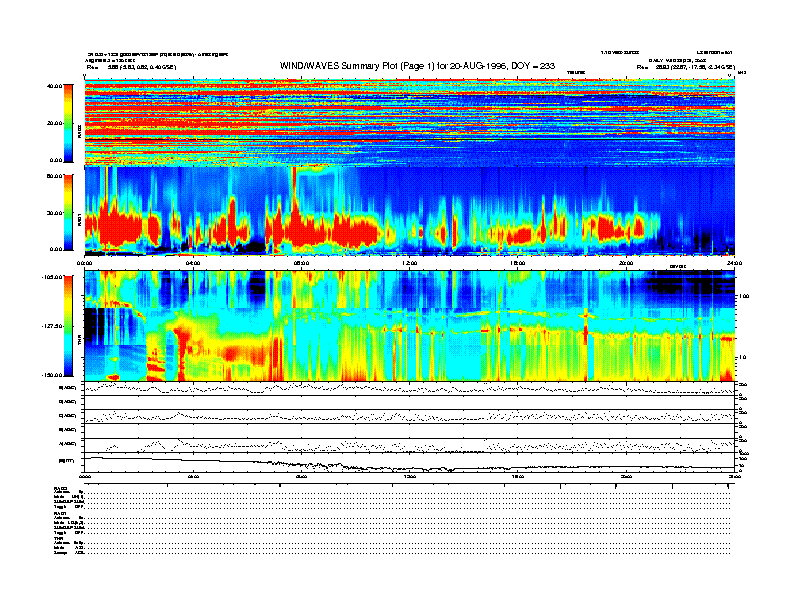This screenshot has height=612, width=792.
Task: Click the fifth ADC dotted trace panel
Action: 410,445
